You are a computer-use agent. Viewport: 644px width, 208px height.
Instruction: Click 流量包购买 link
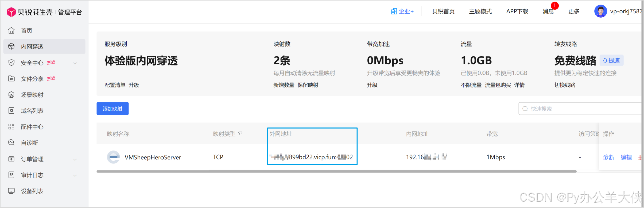(x=498, y=85)
